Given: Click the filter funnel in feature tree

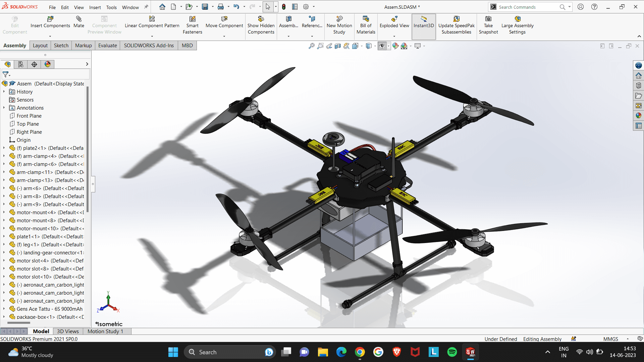Looking at the screenshot, I should (6, 74).
